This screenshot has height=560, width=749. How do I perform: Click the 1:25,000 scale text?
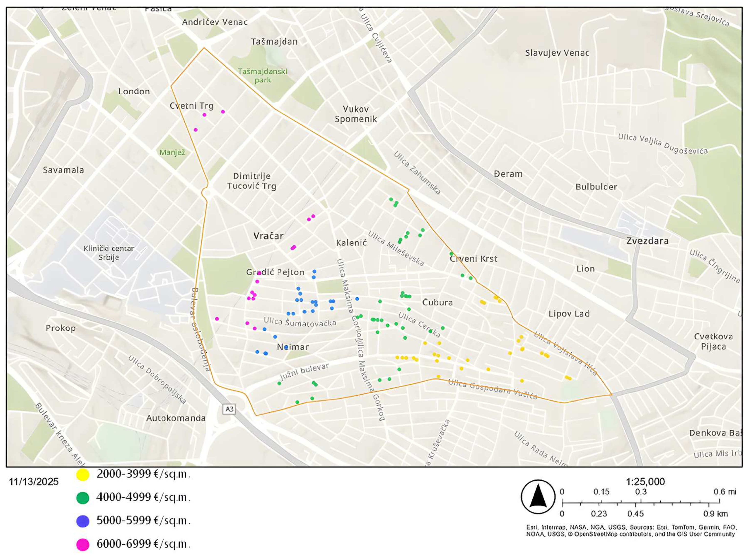tap(645, 481)
